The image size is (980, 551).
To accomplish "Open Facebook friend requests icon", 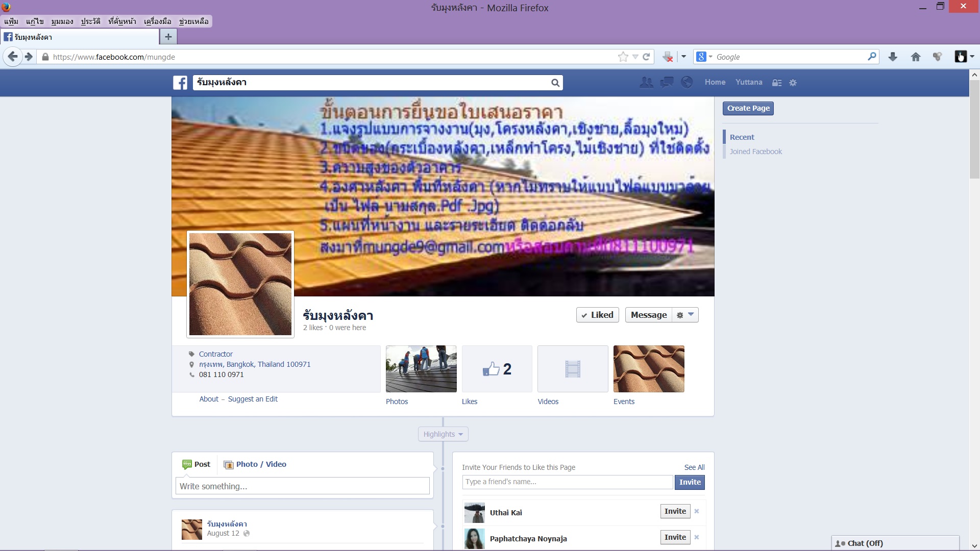I will coord(646,82).
